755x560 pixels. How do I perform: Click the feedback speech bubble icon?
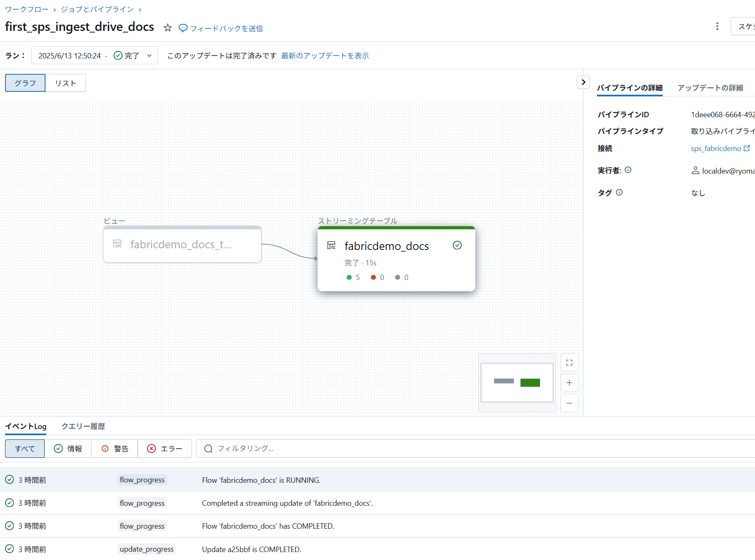point(183,28)
